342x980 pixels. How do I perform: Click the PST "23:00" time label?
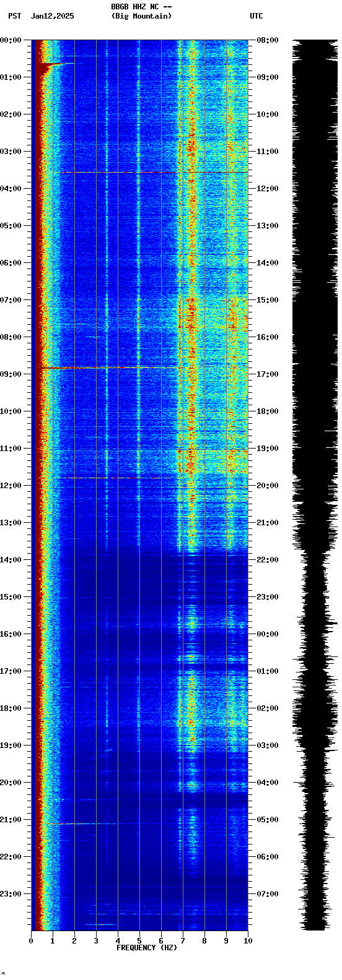point(11,894)
